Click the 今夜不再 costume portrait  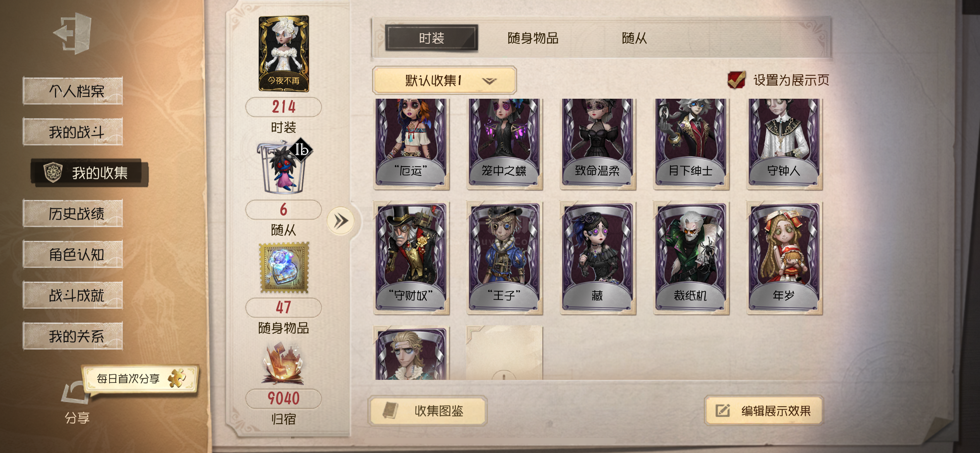284,53
